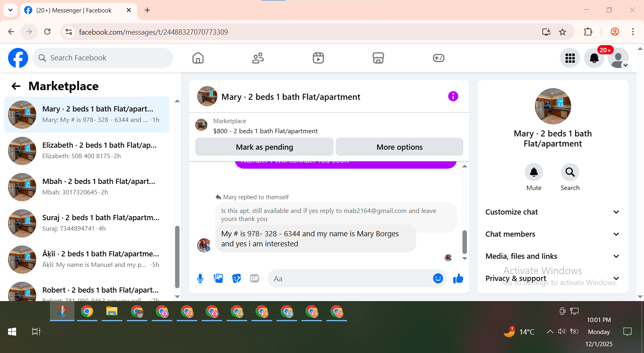
Task: Search in conversation using magnifier icon
Action: pyautogui.click(x=570, y=172)
